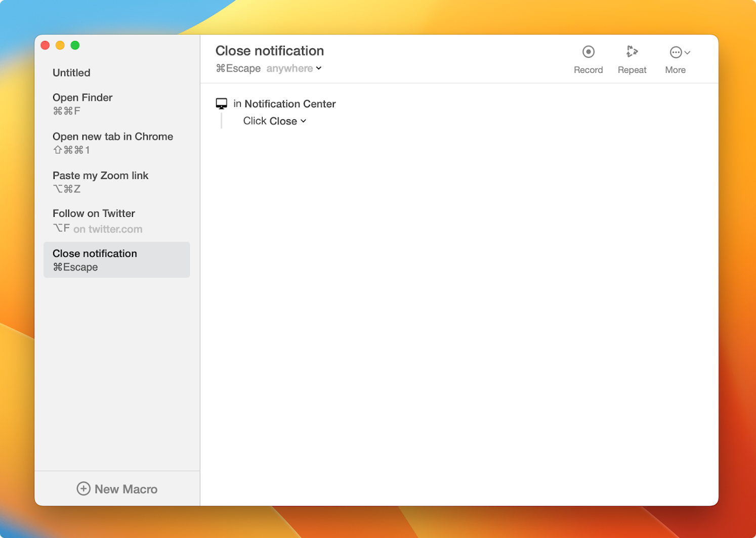The height and width of the screenshot is (538, 756).
Task: Click the Record button label
Action: pyautogui.click(x=589, y=70)
